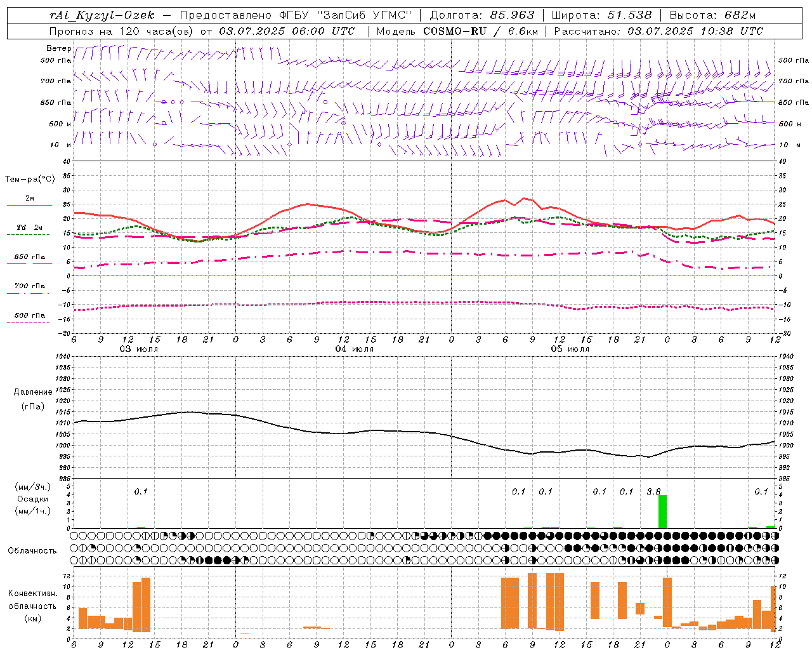The image size is (812, 650).
Task: Click the Давление pressure panel label
Action: (x=33, y=392)
